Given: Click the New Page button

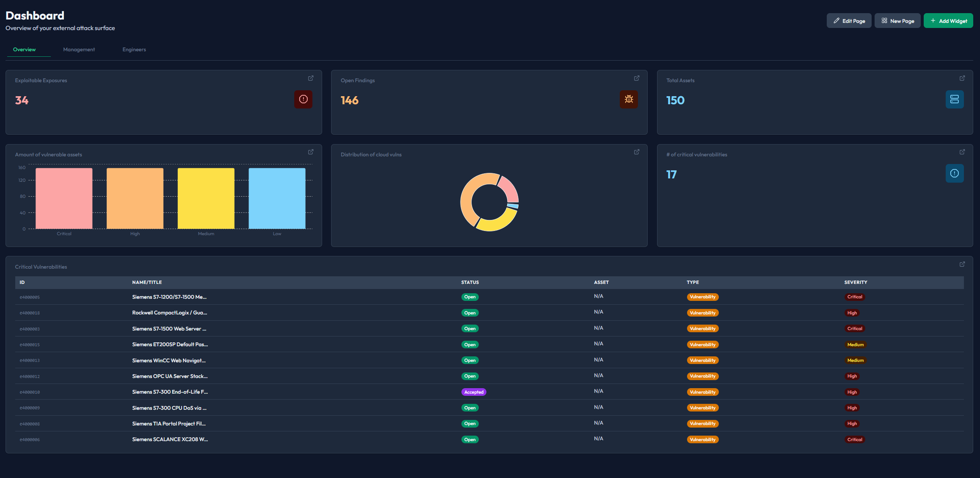Looking at the screenshot, I should (897, 20).
